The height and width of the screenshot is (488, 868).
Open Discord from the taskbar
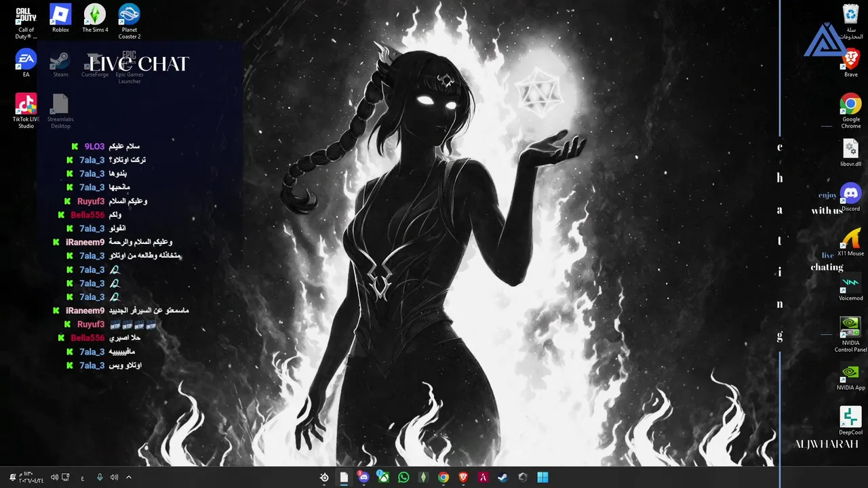pos(363,477)
